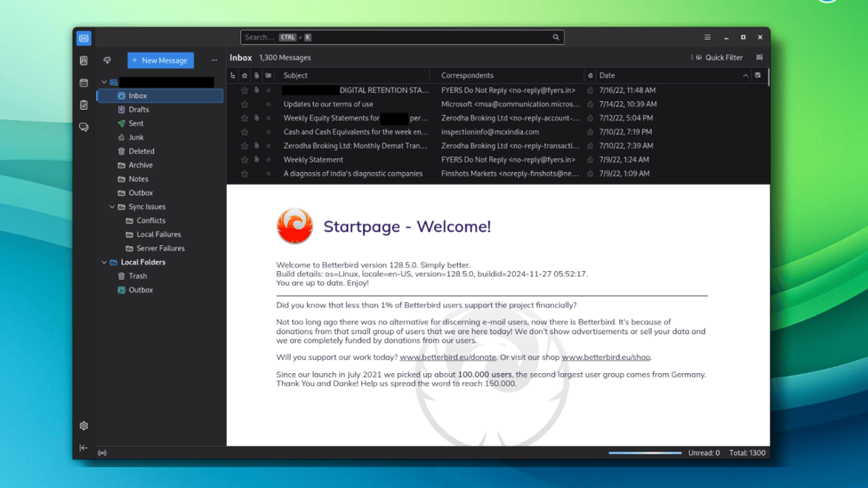The width and height of the screenshot is (868, 488).
Task: Star the Cash and Cash Equivalents message
Action: click(x=244, y=132)
